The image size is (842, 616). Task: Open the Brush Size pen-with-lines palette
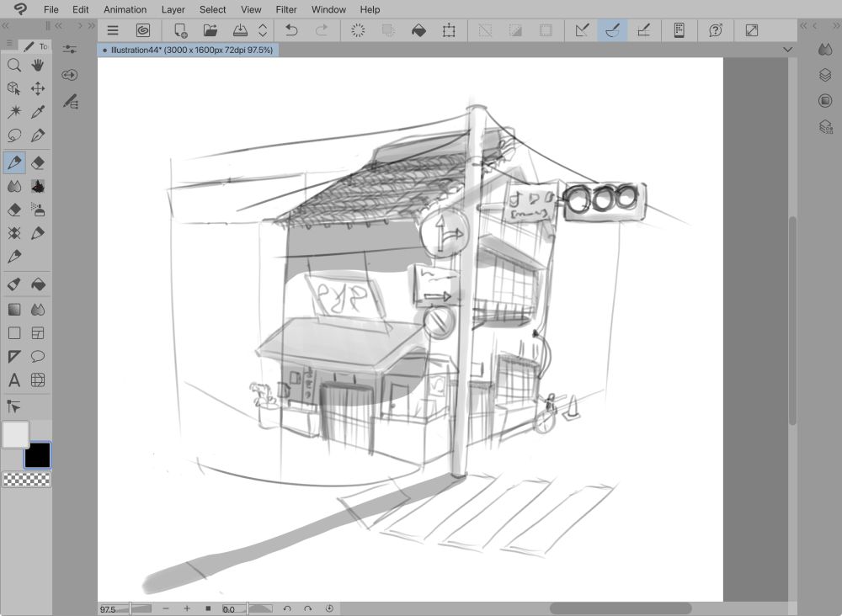point(71,101)
